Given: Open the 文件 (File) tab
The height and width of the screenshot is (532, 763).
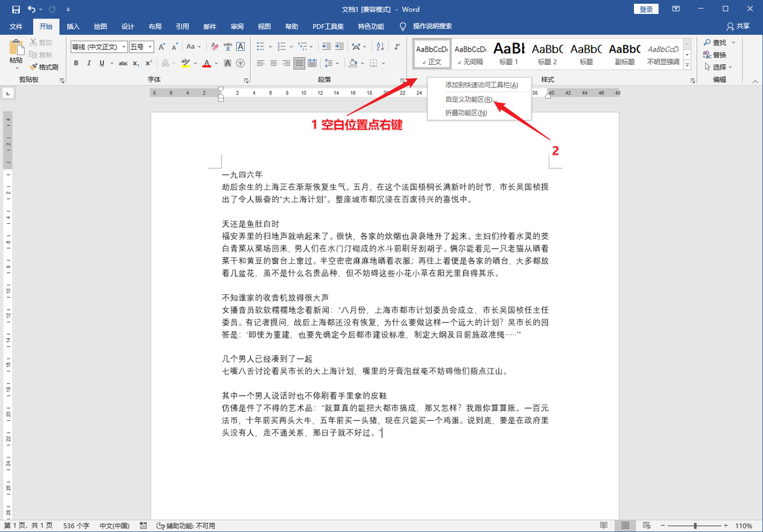Looking at the screenshot, I should click(x=16, y=27).
